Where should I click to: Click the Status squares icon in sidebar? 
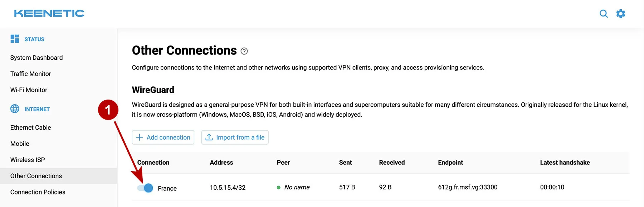(x=15, y=39)
